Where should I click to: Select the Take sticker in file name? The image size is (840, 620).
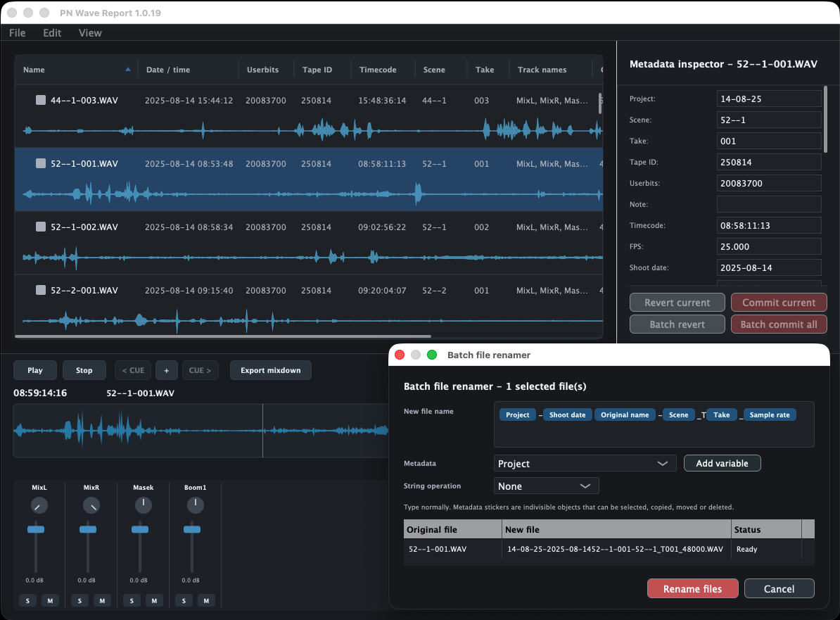[722, 415]
